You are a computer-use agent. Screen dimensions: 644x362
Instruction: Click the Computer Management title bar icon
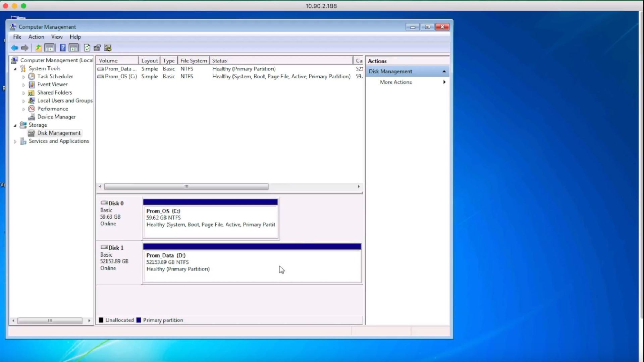click(x=13, y=27)
